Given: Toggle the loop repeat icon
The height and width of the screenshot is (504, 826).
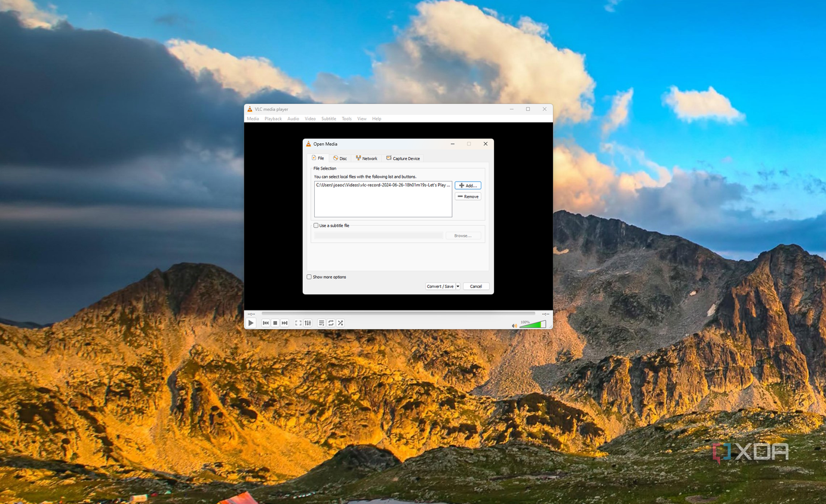Looking at the screenshot, I should click(331, 323).
